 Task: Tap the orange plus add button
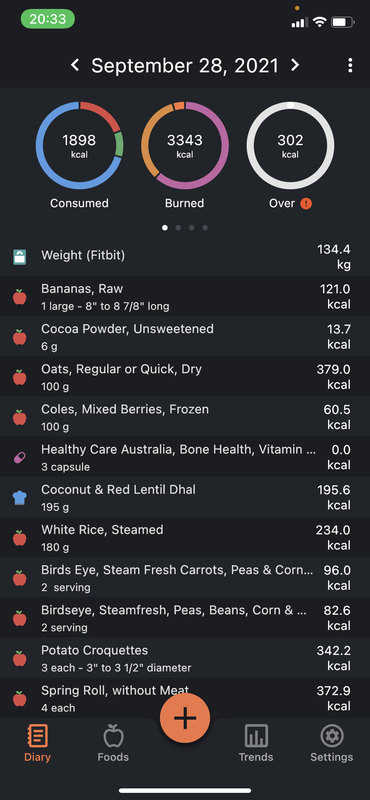click(185, 718)
